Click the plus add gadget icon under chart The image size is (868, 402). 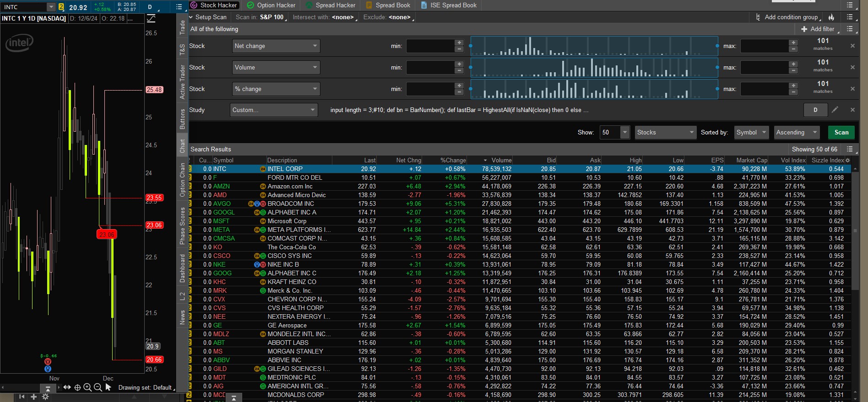click(x=33, y=397)
